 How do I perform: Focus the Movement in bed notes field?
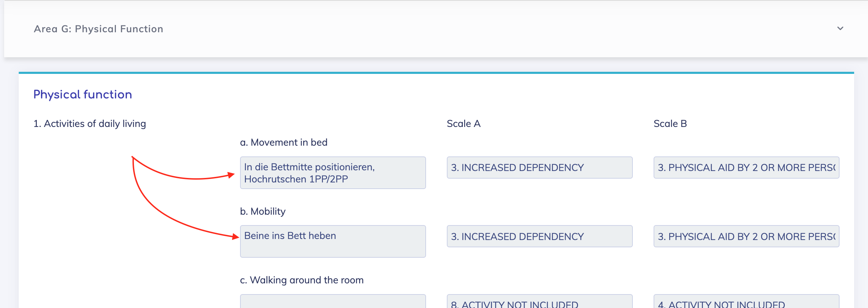[333, 173]
